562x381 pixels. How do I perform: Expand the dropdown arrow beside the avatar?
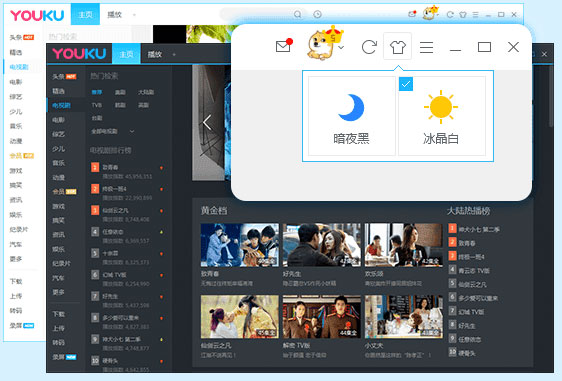341,47
